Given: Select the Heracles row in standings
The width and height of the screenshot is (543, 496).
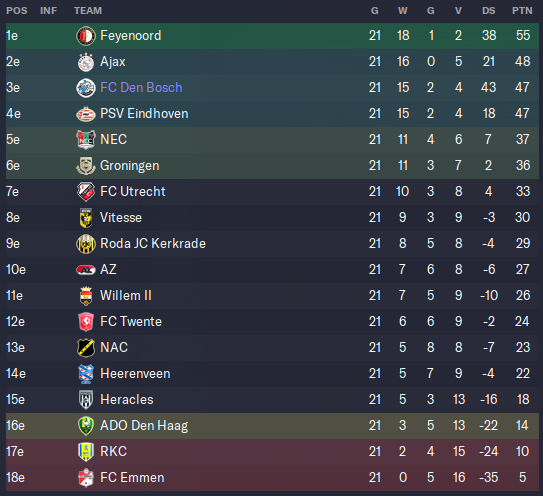Looking at the screenshot, I should point(272,400).
